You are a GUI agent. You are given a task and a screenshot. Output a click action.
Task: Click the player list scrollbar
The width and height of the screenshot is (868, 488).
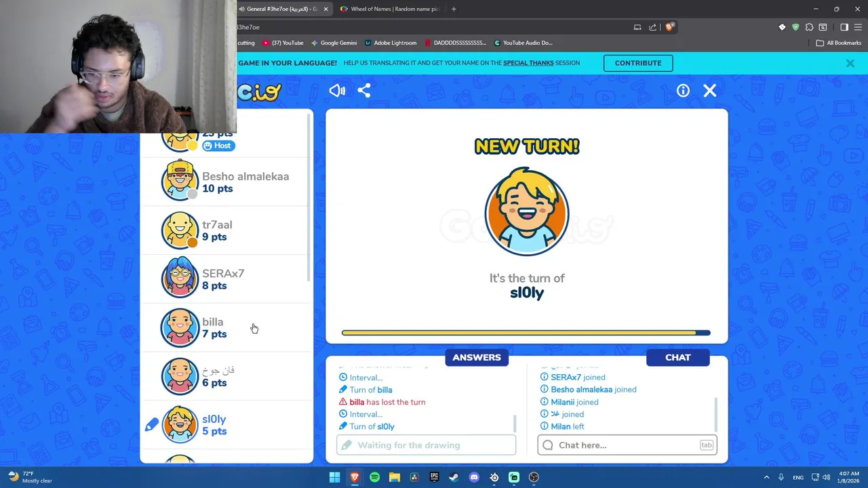coord(309,197)
